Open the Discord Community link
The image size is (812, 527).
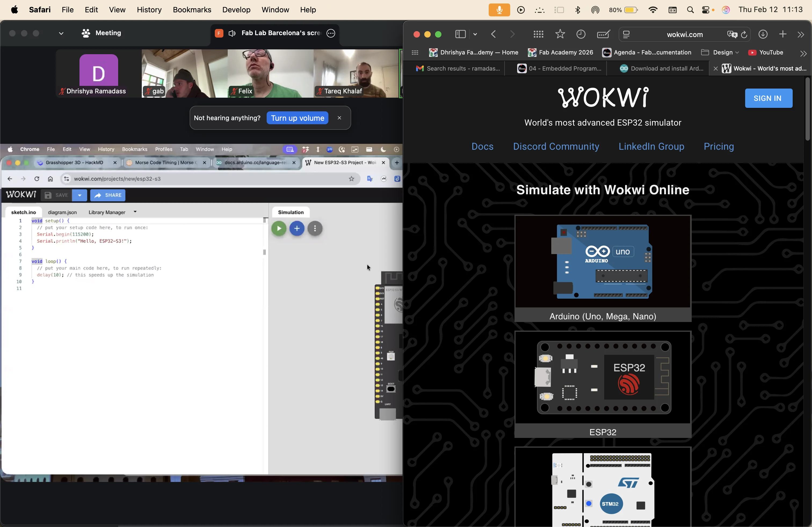point(556,146)
